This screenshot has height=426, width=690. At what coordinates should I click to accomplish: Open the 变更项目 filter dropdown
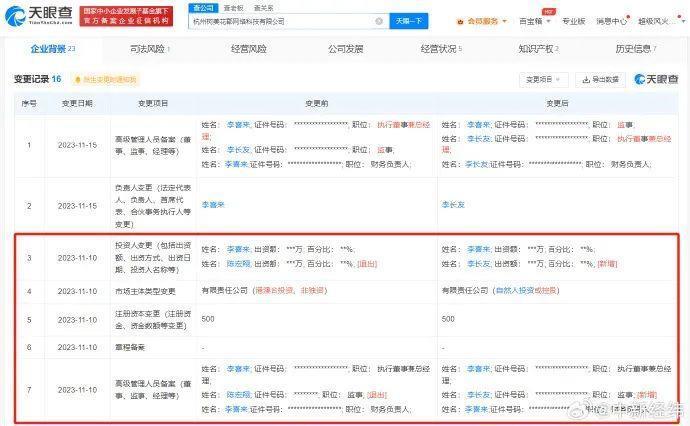pyautogui.click(x=544, y=80)
